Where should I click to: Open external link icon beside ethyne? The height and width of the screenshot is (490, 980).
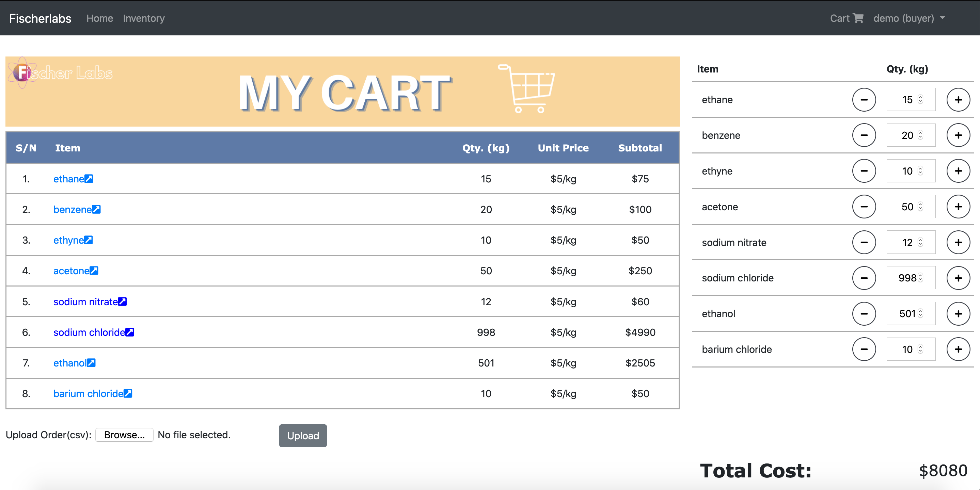pos(89,240)
